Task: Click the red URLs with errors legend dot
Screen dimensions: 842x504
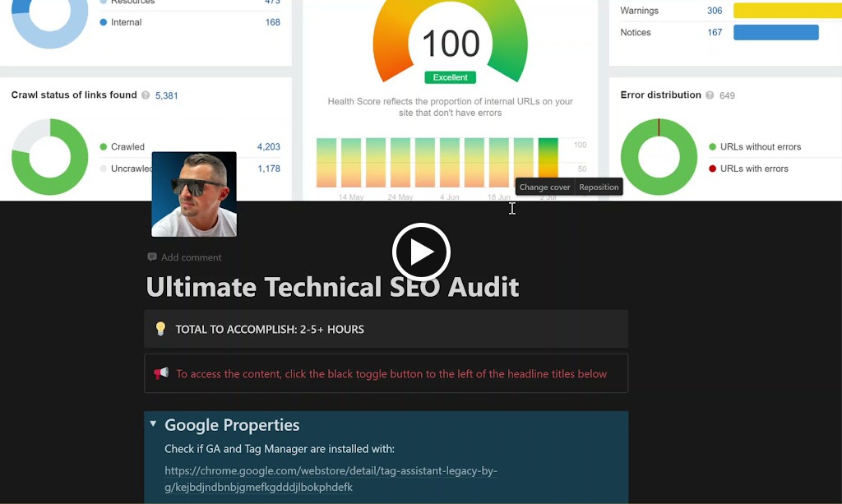Action: (713, 169)
